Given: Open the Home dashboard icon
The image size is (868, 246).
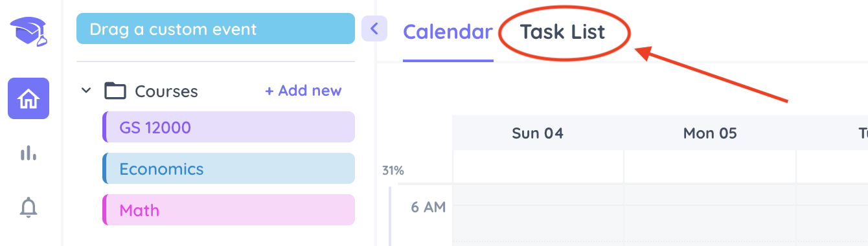Looking at the screenshot, I should click(x=29, y=98).
